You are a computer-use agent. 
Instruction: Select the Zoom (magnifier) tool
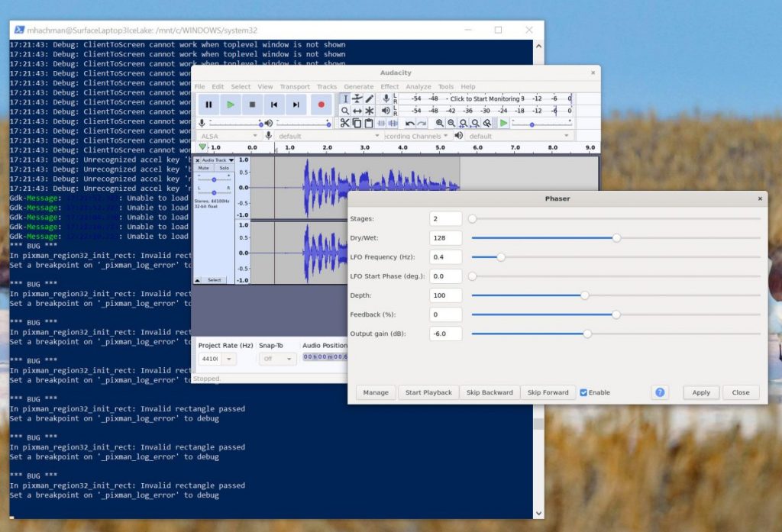(345, 111)
